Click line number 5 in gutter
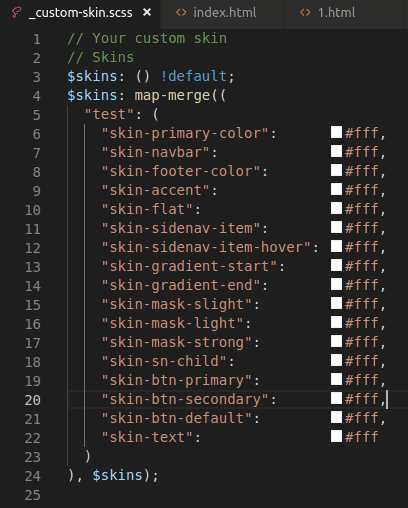Image resolution: width=408 pixels, height=508 pixels. click(x=37, y=115)
